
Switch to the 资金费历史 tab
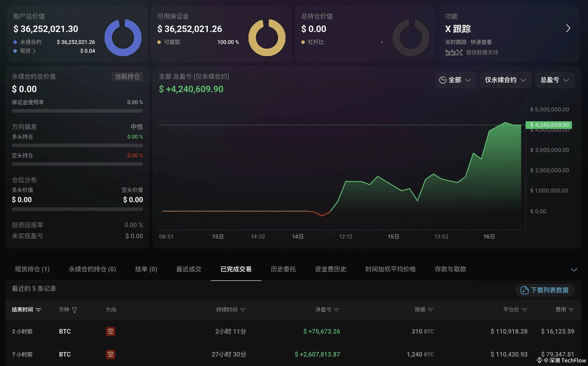330,269
